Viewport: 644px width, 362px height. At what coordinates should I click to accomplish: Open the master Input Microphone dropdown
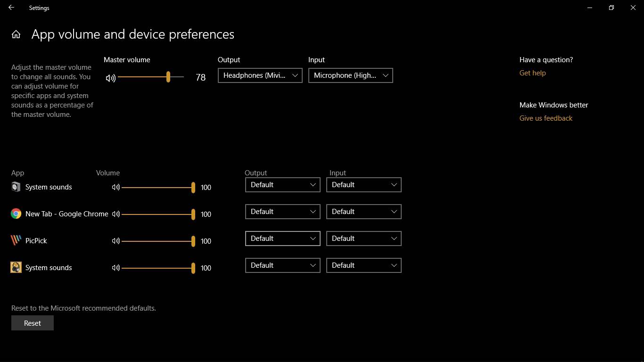(350, 75)
